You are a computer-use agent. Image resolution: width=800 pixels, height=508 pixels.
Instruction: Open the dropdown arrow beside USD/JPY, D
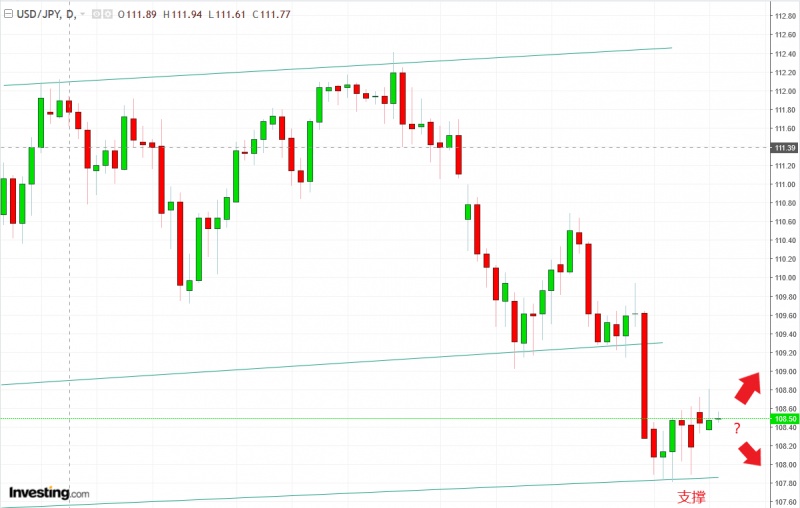(x=82, y=15)
